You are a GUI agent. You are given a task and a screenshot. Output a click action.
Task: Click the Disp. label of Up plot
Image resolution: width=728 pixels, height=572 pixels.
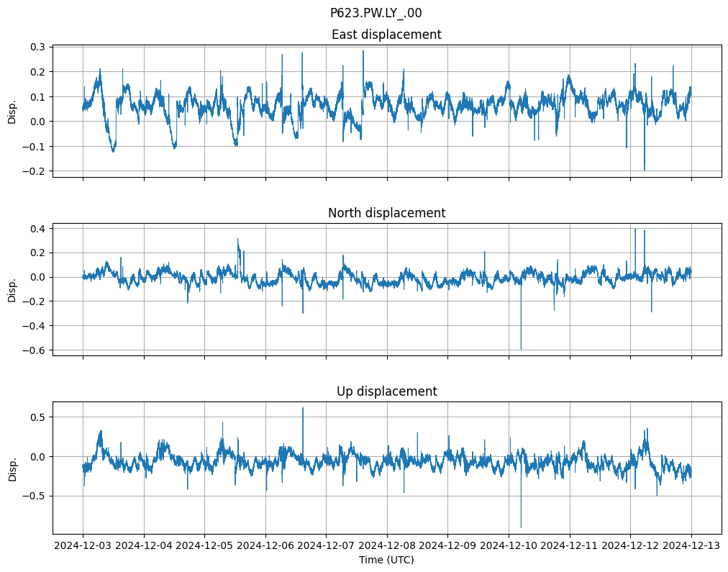coord(12,468)
